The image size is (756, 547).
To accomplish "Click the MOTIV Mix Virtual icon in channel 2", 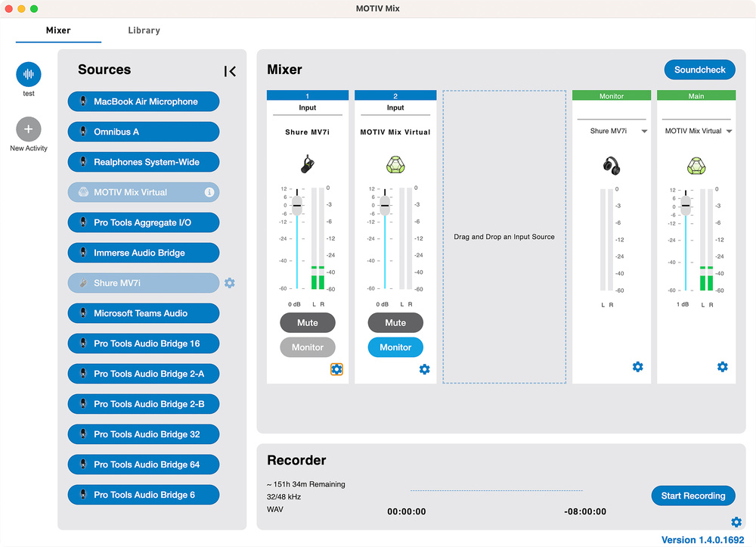I will (x=395, y=164).
